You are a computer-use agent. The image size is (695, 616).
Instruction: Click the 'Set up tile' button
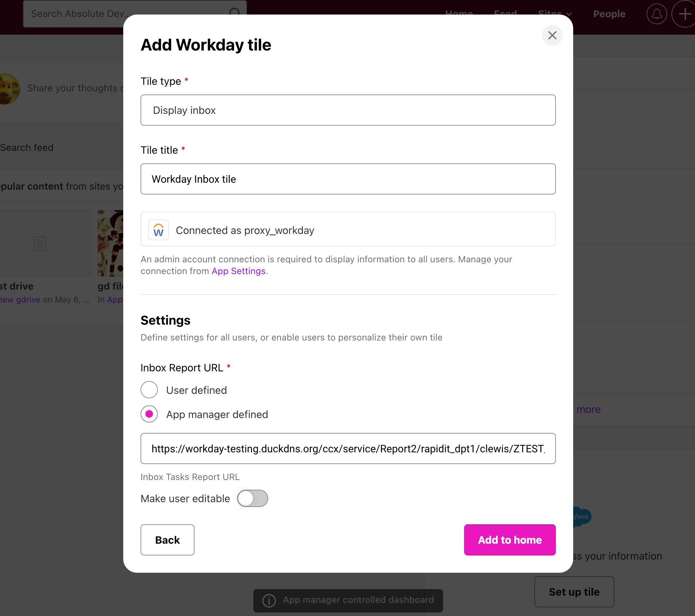point(574,591)
